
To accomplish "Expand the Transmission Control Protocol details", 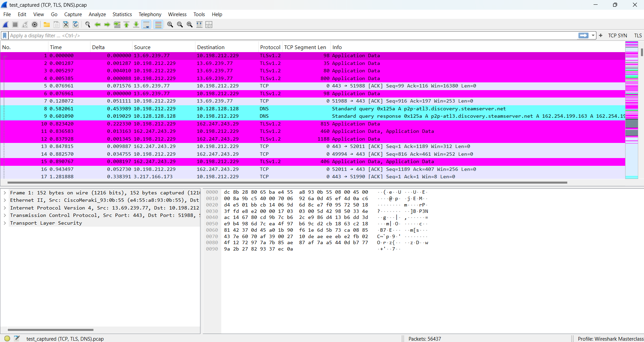I will [5, 215].
